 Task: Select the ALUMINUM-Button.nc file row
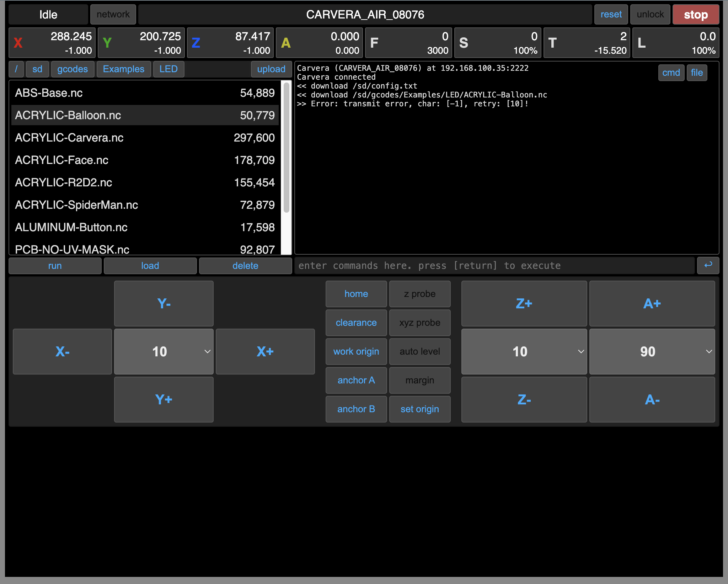pyautogui.click(x=145, y=227)
